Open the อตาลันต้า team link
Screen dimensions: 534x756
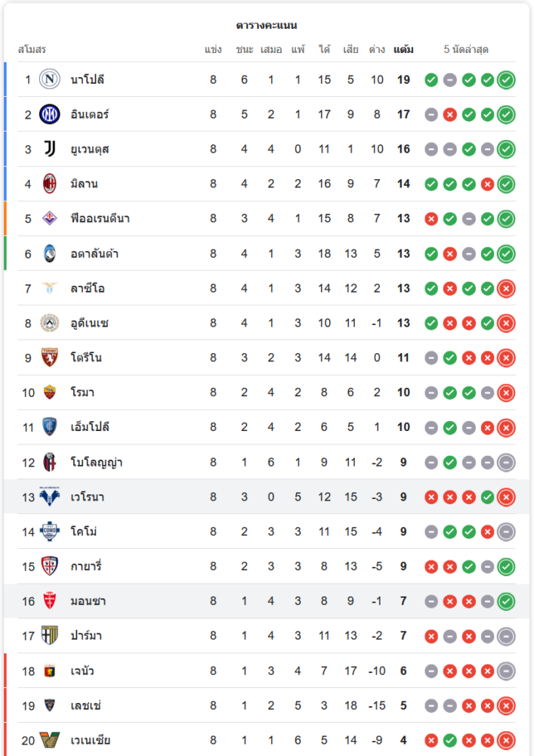pyautogui.click(x=94, y=253)
